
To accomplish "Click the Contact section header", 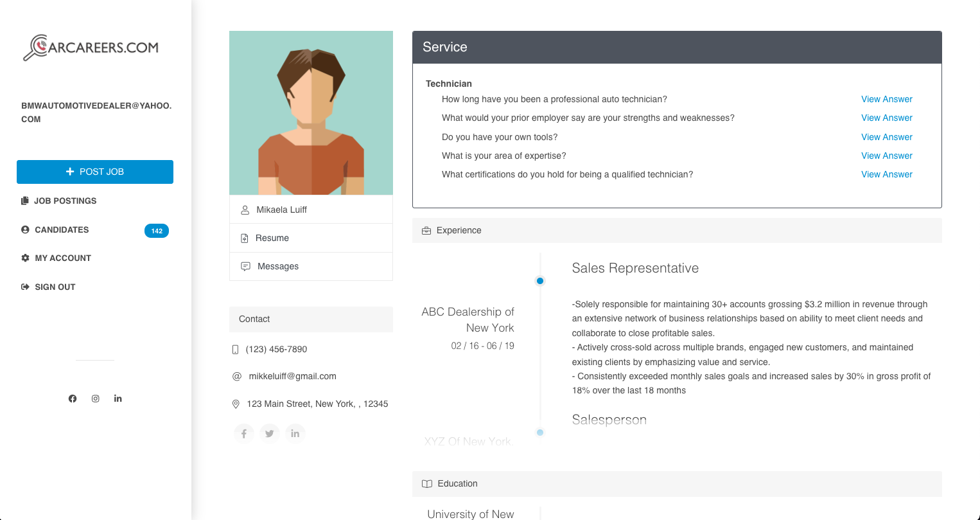I will (311, 319).
